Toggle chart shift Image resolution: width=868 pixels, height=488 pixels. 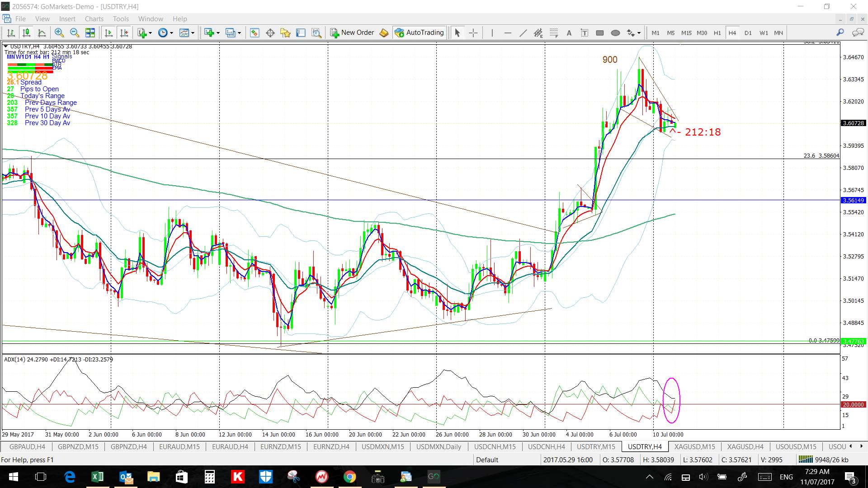tap(124, 33)
